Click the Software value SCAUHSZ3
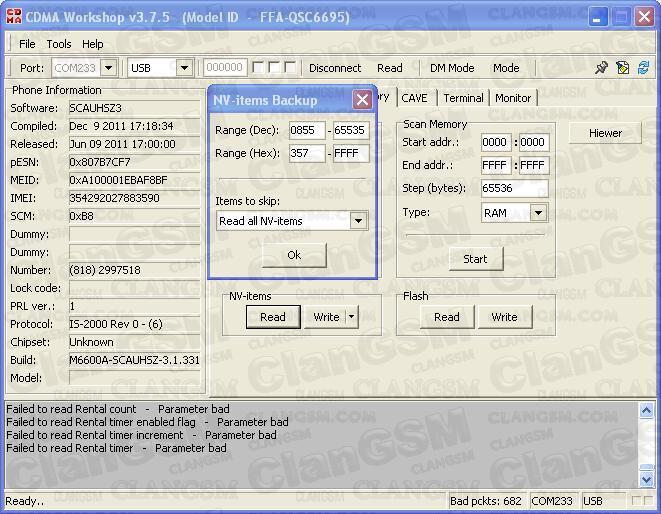661x514 pixels. tap(134, 108)
